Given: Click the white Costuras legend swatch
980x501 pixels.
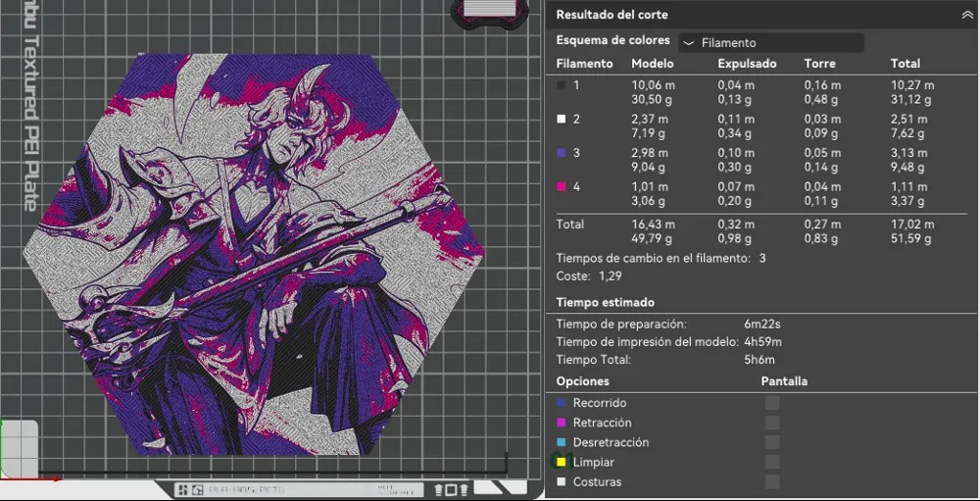Looking at the screenshot, I should (562, 482).
